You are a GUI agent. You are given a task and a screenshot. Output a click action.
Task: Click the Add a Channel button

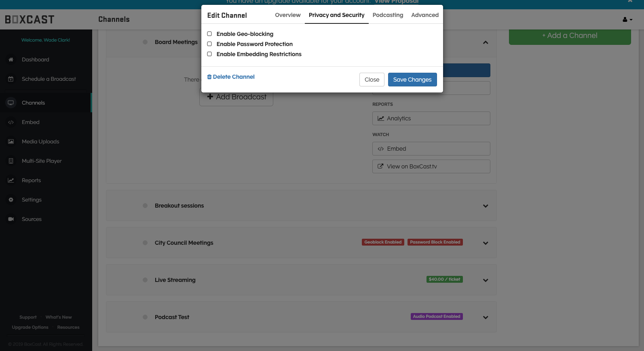point(569,36)
